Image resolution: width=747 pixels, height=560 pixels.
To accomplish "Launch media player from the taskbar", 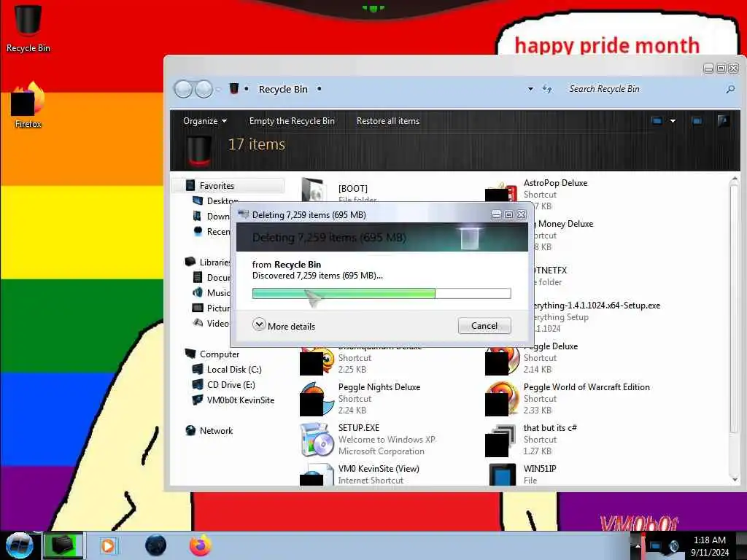I will coord(108,545).
